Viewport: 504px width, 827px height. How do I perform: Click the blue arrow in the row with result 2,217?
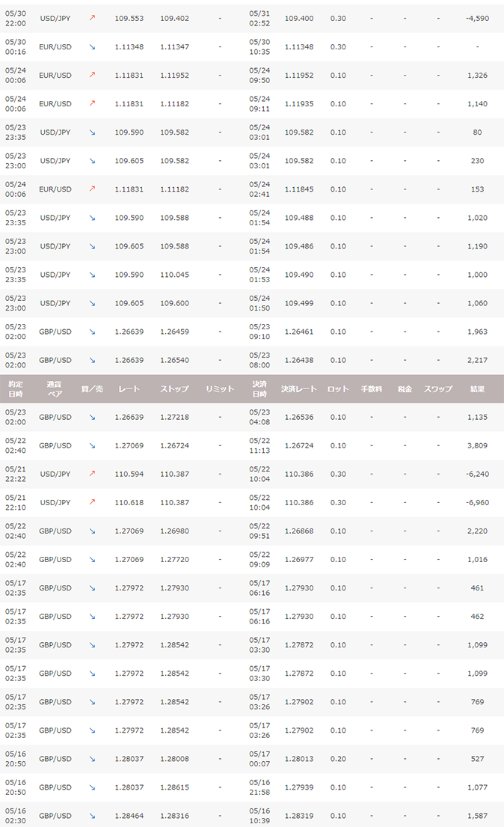click(92, 360)
